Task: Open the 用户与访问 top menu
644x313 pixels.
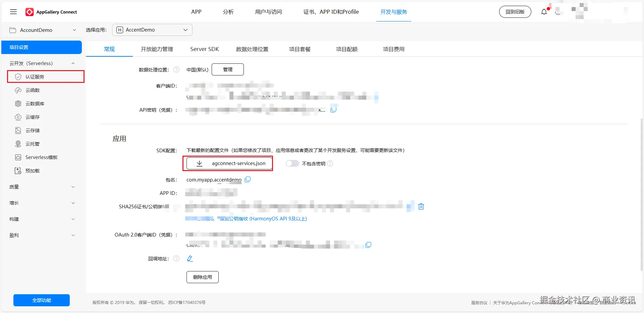Action: [x=269, y=12]
